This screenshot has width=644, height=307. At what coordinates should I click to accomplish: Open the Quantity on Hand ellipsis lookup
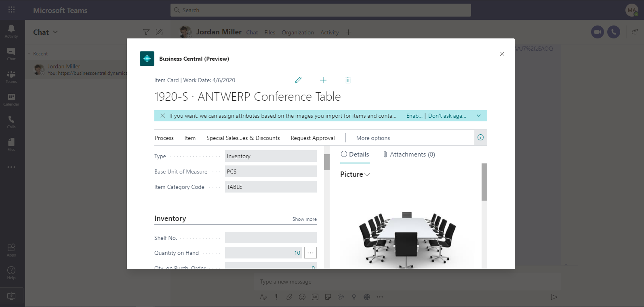click(310, 253)
